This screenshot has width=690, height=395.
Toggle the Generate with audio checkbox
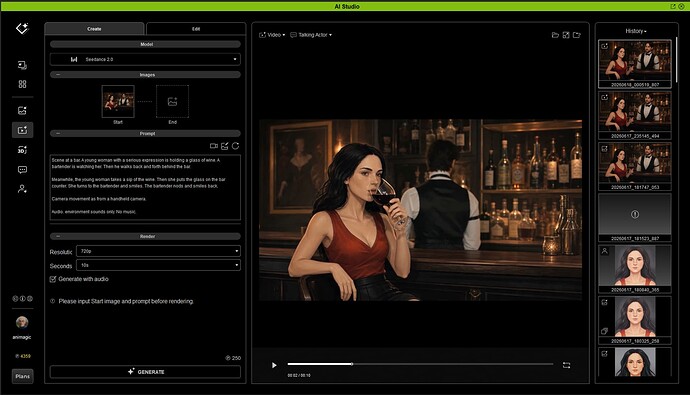53,279
